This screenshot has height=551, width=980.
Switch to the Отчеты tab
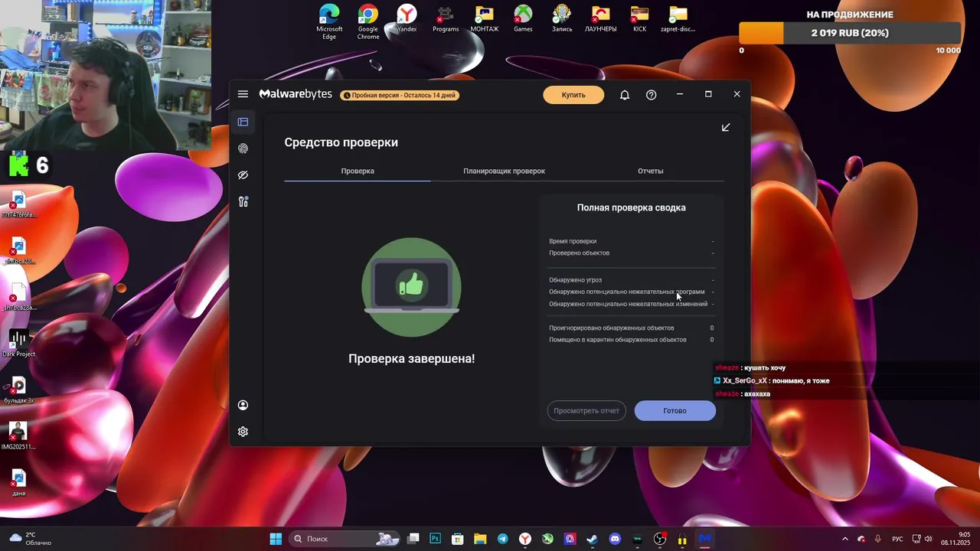pos(651,171)
